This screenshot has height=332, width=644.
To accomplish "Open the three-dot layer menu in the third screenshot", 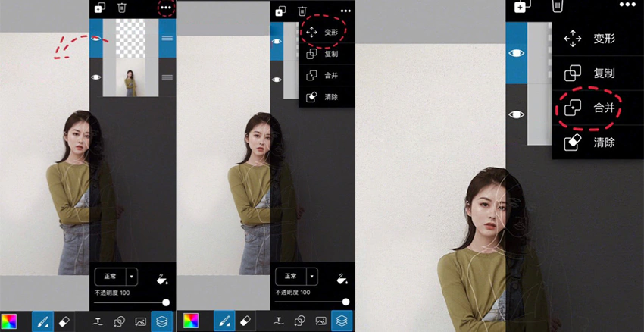I will coord(627,5).
